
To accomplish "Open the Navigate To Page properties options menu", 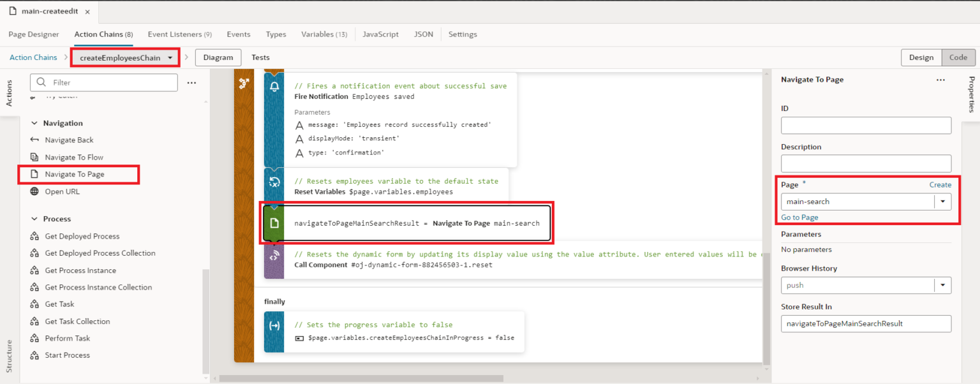I will click(x=940, y=80).
